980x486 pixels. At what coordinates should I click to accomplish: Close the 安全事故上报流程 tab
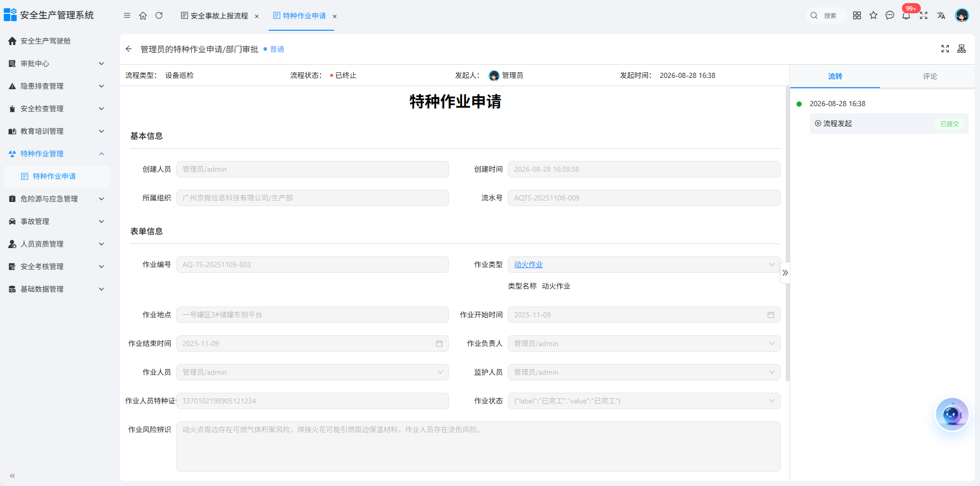click(257, 16)
